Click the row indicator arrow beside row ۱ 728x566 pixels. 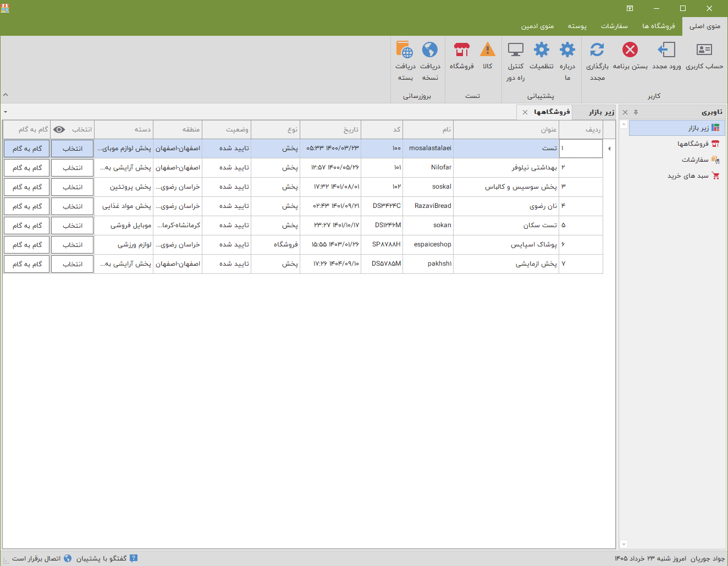click(x=609, y=149)
